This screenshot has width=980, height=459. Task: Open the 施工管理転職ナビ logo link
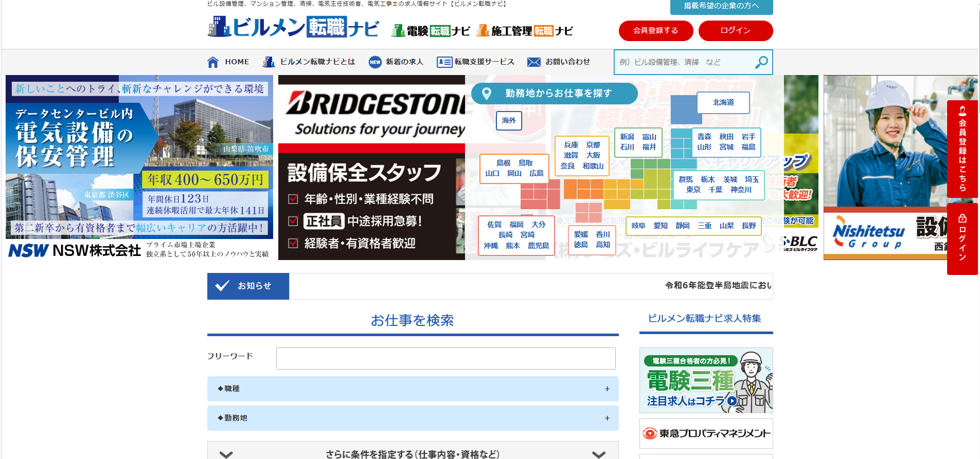[x=524, y=31]
